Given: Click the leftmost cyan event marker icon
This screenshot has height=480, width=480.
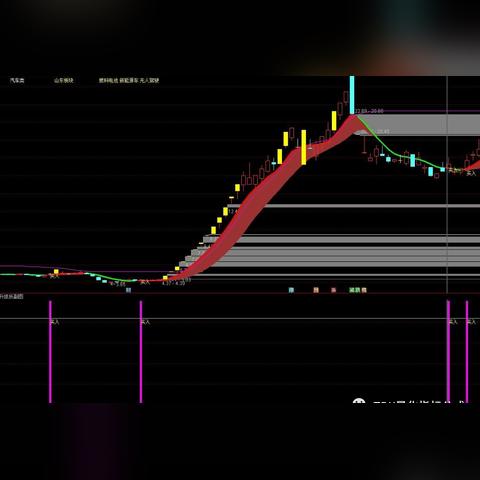Looking at the screenshot, I should 128,290.
